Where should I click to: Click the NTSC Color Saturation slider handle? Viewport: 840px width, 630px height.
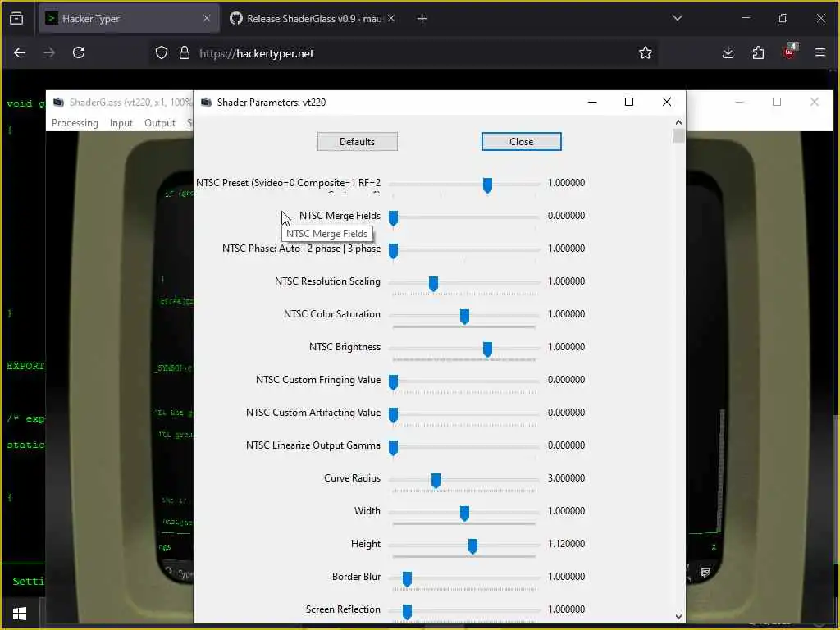(x=464, y=317)
